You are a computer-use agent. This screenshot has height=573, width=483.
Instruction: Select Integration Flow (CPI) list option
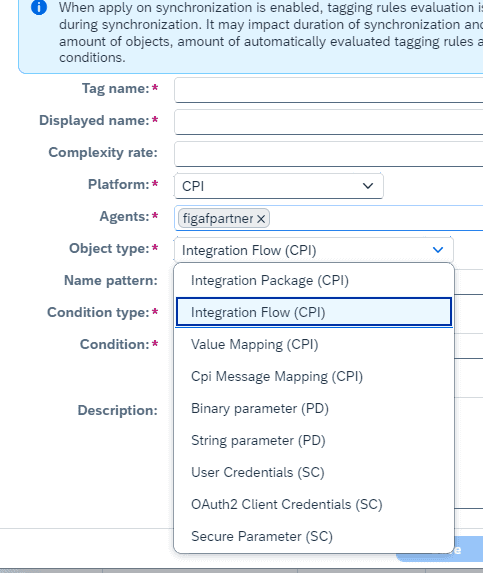[x=314, y=312]
